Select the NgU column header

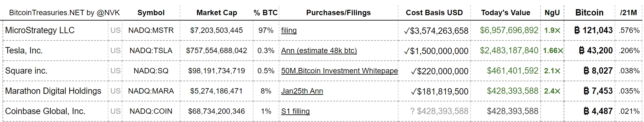tap(552, 13)
